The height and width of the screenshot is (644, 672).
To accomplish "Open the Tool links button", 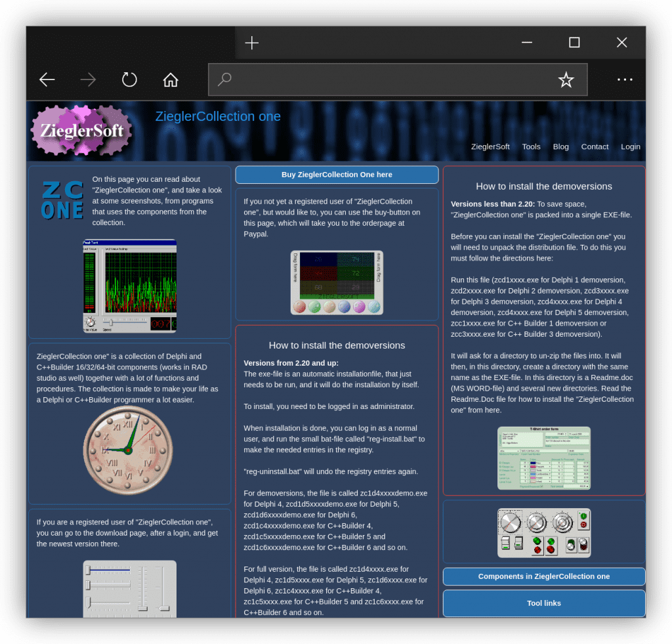I will coord(544,603).
